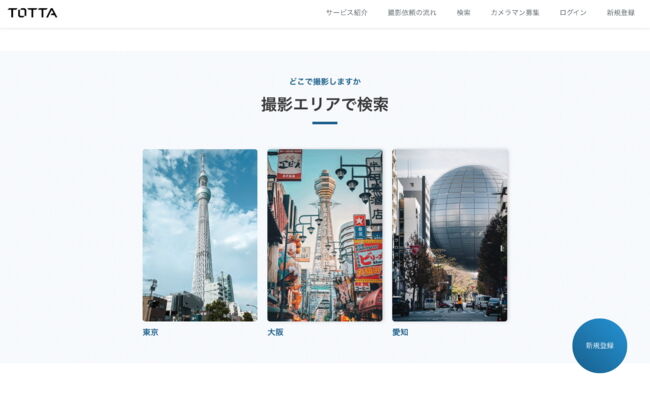Click 新規登録 in the top navigation
The width and height of the screenshot is (650, 395).
(x=621, y=13)
